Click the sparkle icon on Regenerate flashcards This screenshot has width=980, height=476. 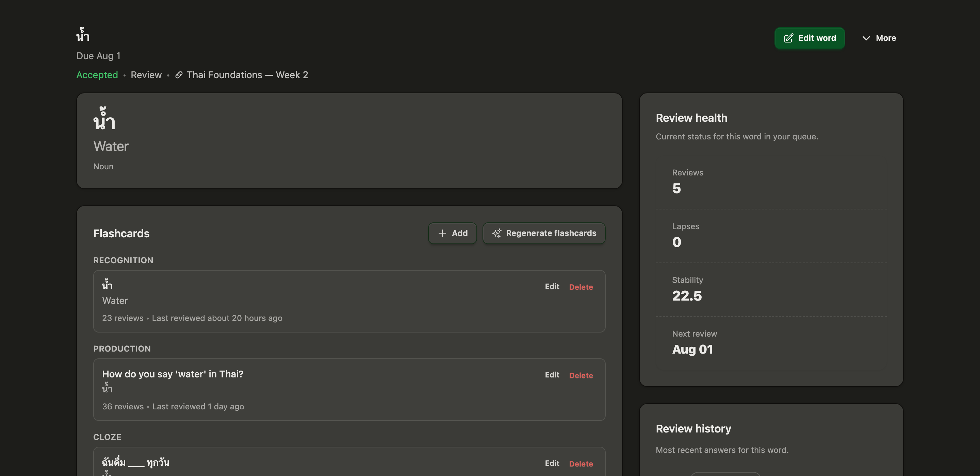pyautogui.click(x=496, y=233)
